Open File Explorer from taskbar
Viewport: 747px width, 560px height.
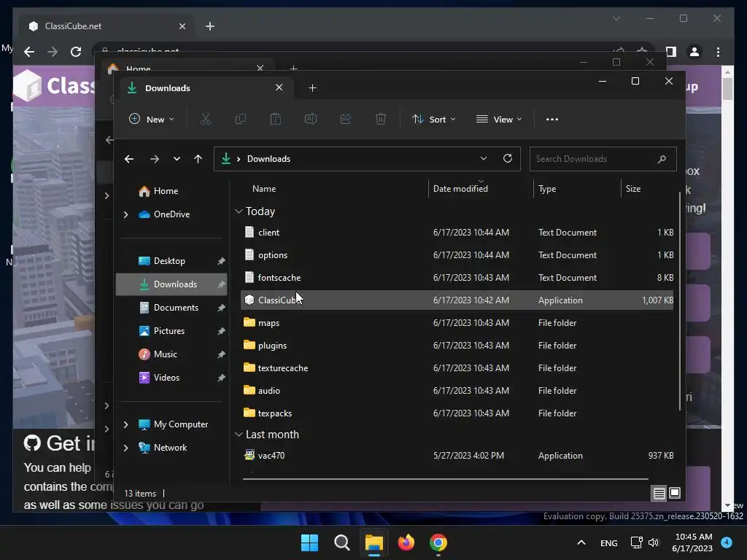click(374, 542)
